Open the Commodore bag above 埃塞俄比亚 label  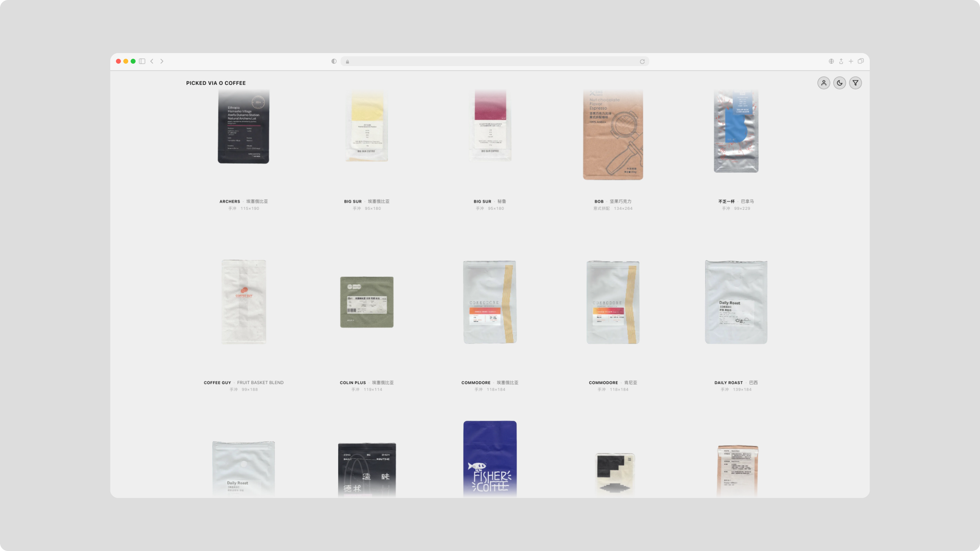point(490,302)
